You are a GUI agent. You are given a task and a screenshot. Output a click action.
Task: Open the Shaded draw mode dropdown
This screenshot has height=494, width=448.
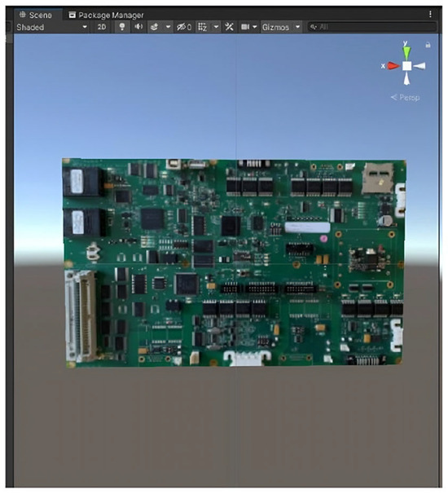pyautogui.click(x=51, y=27)
